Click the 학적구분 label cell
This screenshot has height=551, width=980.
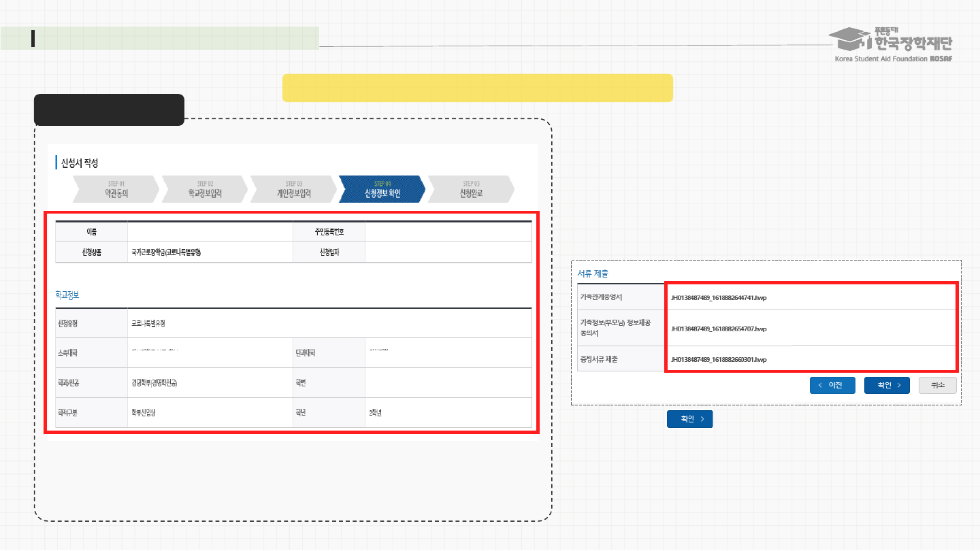[92, 413]
